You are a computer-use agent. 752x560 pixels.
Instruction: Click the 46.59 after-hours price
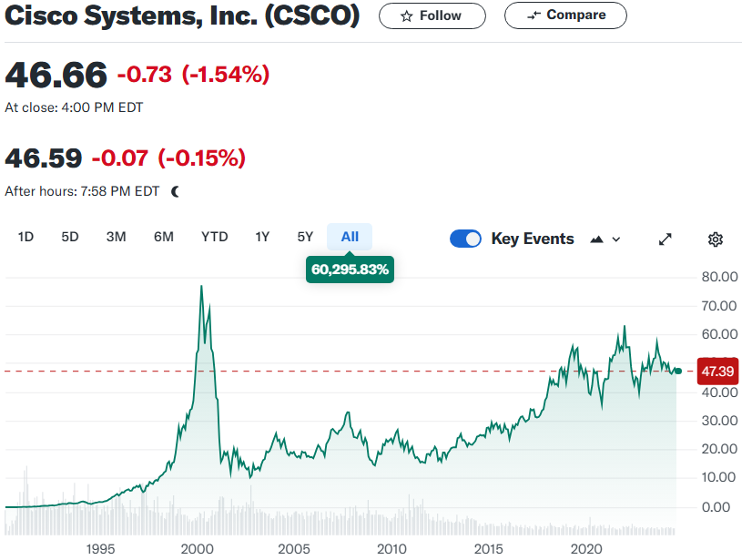44,158
